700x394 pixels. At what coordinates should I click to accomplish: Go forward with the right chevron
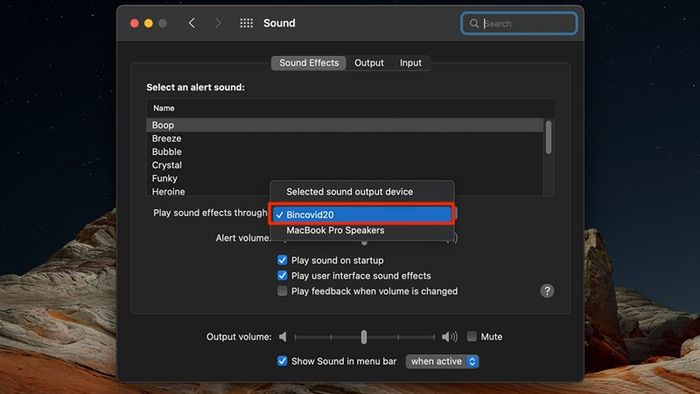(x=218, y=23)
